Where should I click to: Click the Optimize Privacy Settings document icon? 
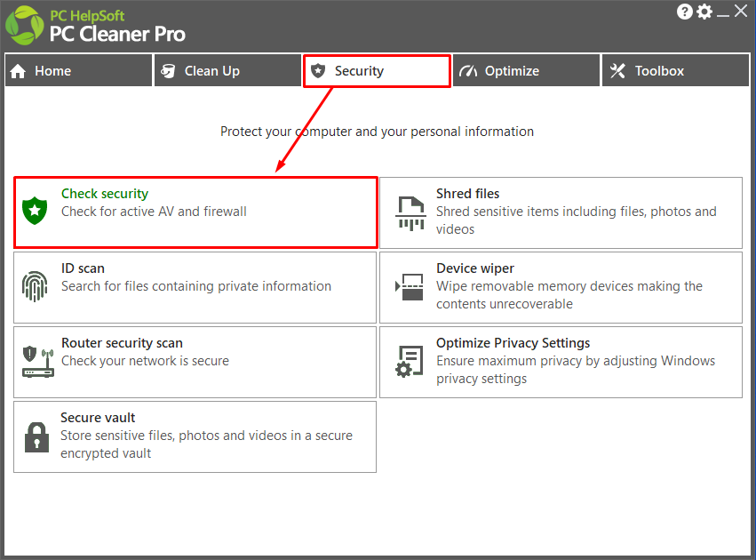pos(409,361)
